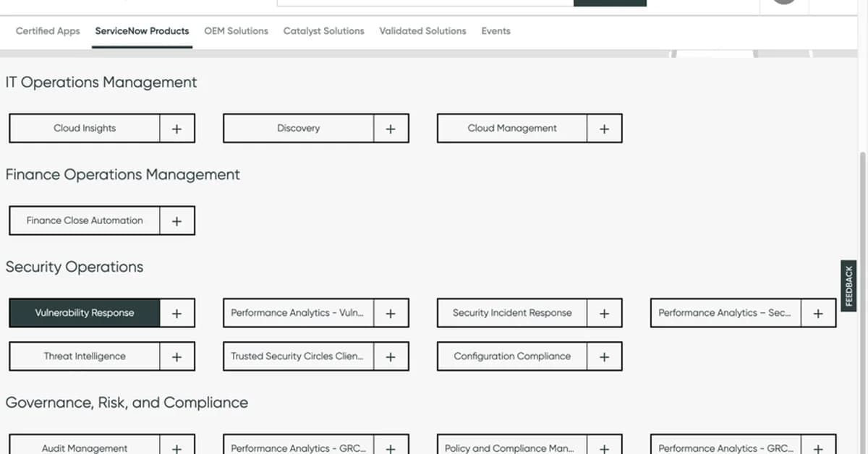Click plus beside Policy and Compliance Man...
868x454 pixels.
click(x=605, y=445)
